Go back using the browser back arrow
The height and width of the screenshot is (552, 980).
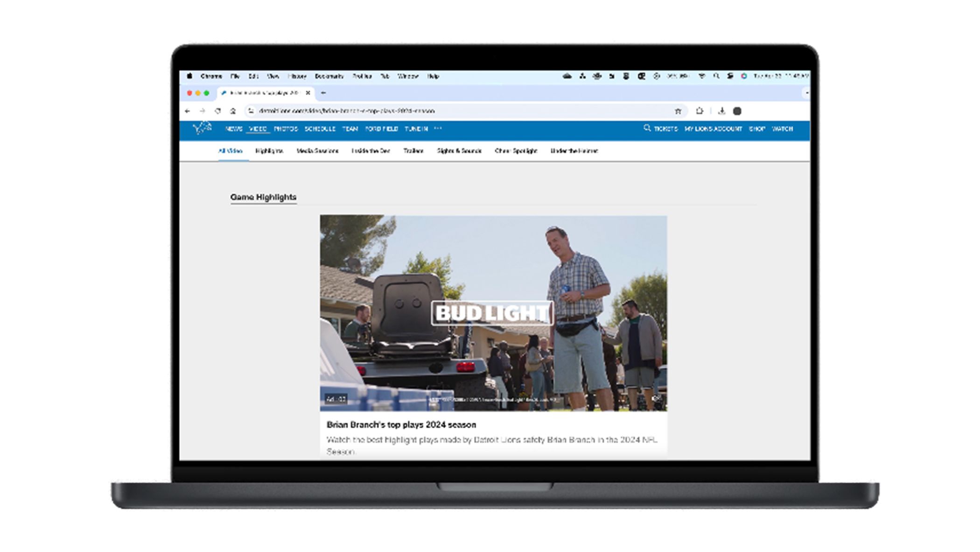pos(188,111)
